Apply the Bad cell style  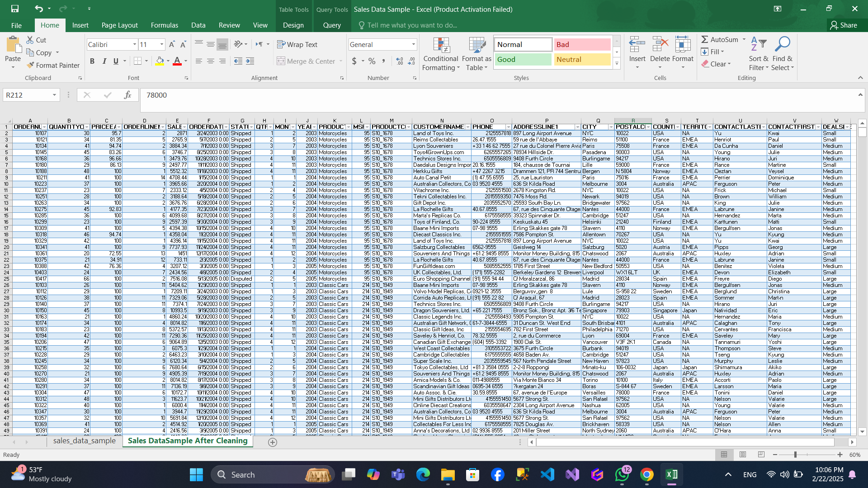click(x=582, y=44)
